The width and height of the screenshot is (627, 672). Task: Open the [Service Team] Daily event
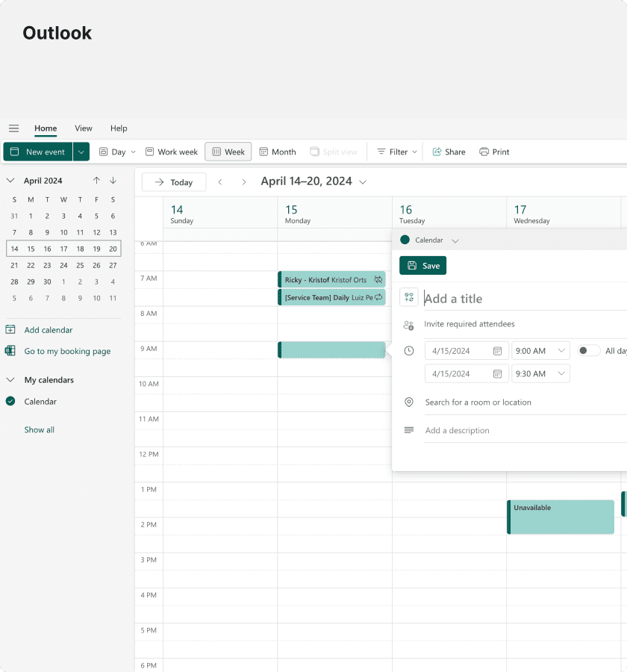pyautogui.click(x=331, y=297)
